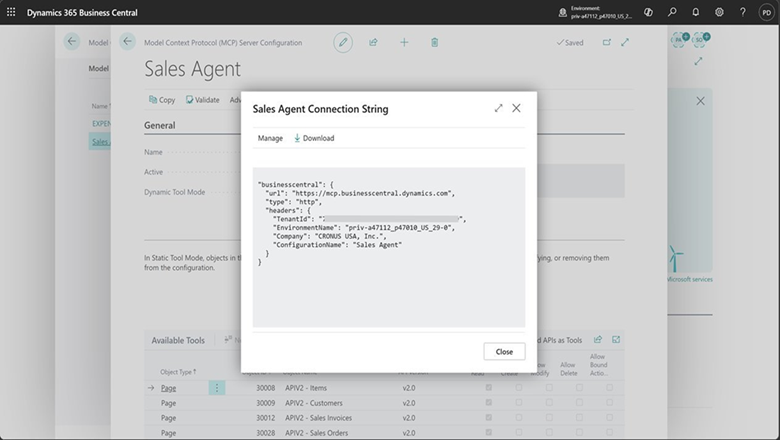Select Page link in APIV2 - Items row
Viewport: 780px width, 440px height.
[x=168, y=388]
